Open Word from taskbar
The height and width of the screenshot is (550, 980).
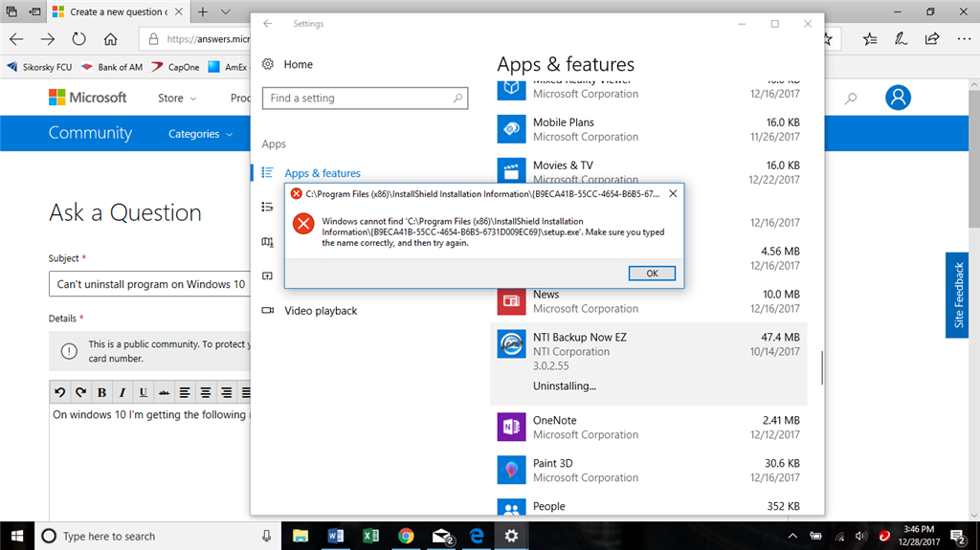tap(336, 536)
